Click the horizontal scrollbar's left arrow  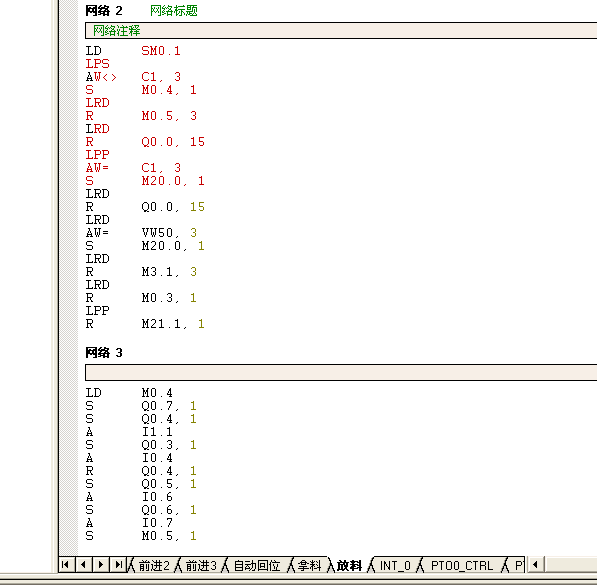[x=535, y=564]
